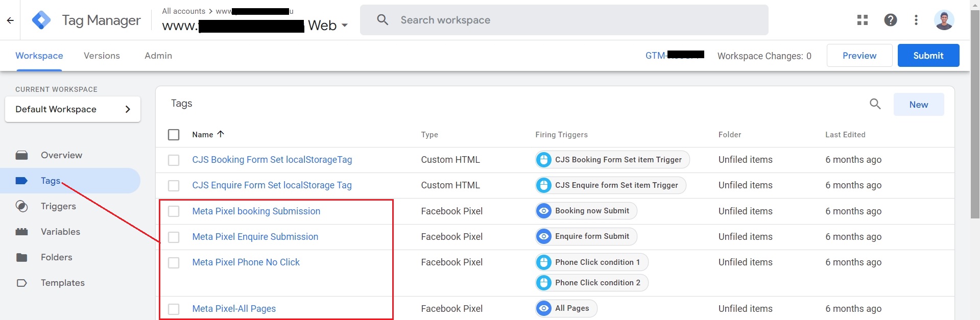Click the Search workspace input field
The image size is (980, 320).
pyautogui.click(x=564, y=20)
